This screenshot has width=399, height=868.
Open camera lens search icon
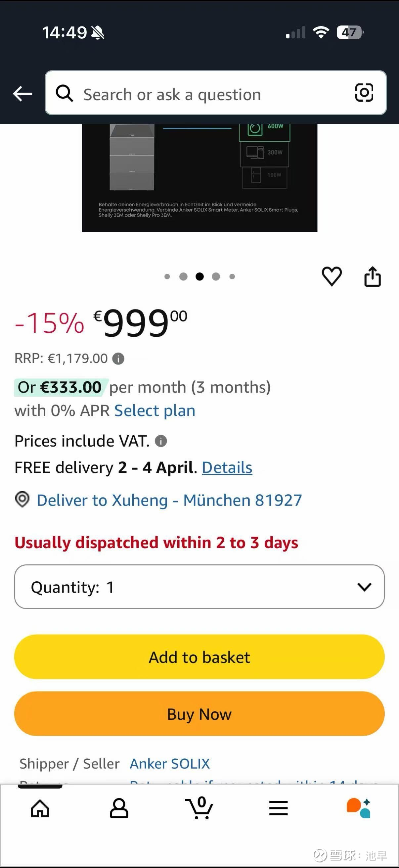pyautogui.click(x=364, y=93)
